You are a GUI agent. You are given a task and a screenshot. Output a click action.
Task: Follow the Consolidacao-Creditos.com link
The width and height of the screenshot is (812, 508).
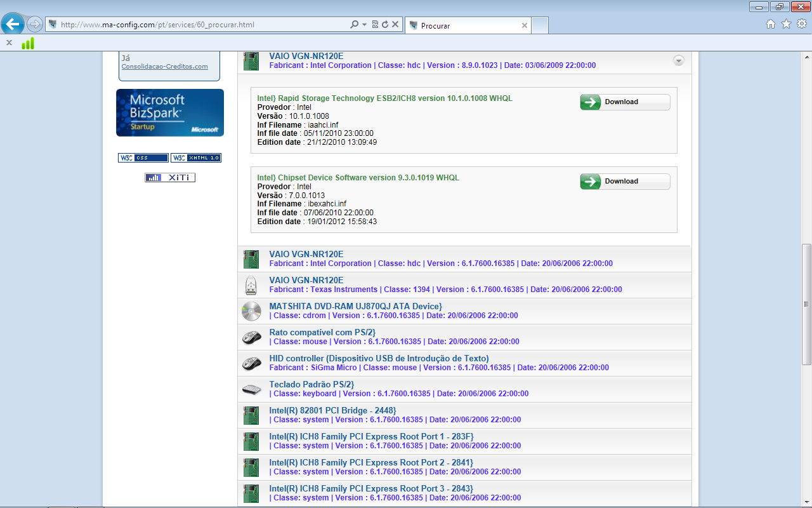164,67
